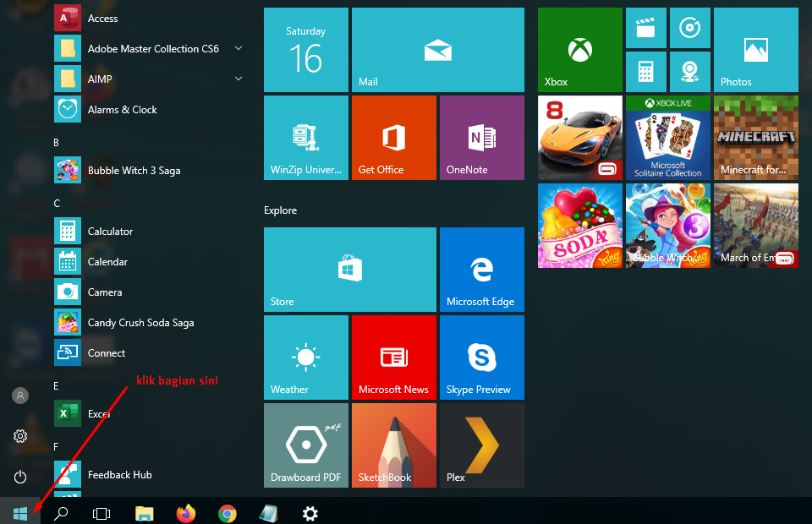Click the Power icon in the sidebar
Image resolution: width=812 pixels, height=524 pixels.
tap(20, 477)
